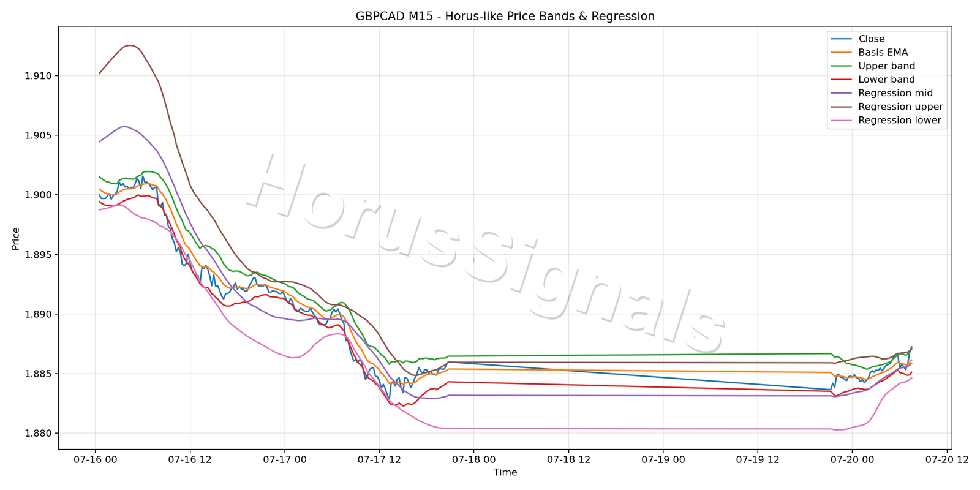
Task: Click the red Lower band legend swatch
Action: pos(842,80)
